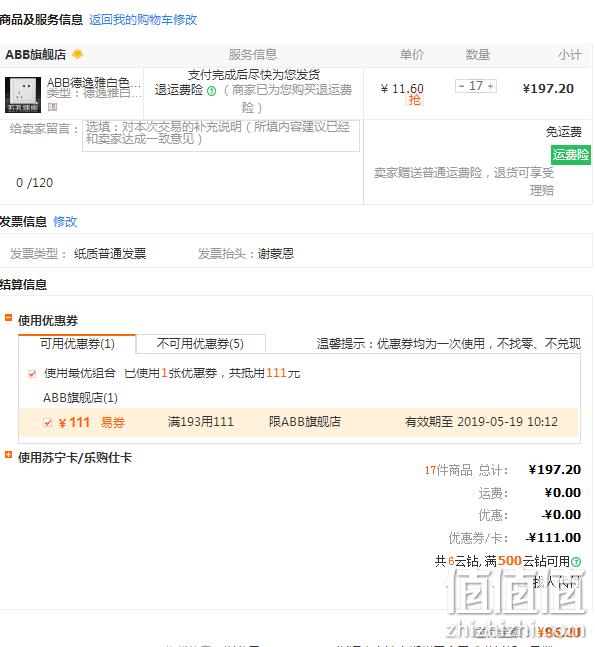Click the green help icon after 云钻可用
This screenshot has height=647, width=595.
pos(576,562)
